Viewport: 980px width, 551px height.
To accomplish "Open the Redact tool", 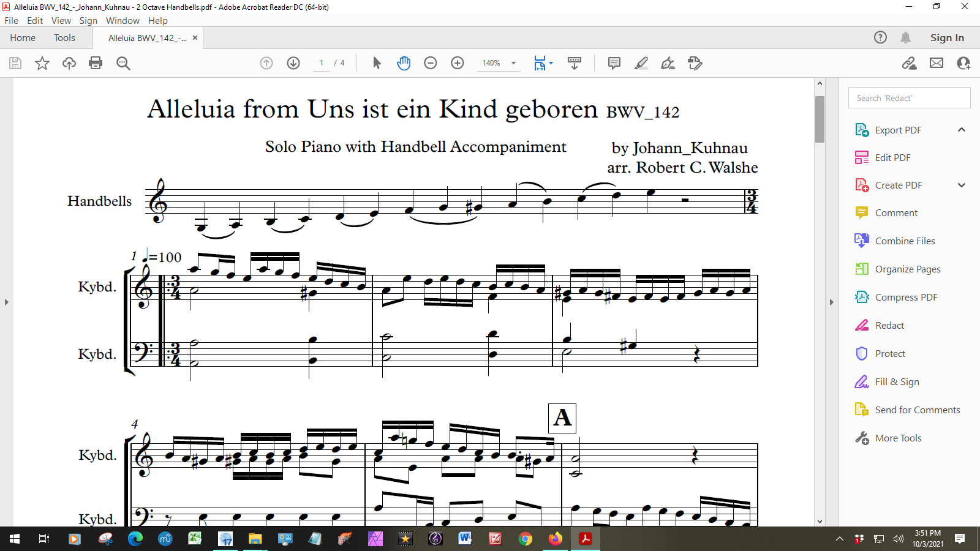I will click(889, 325).
